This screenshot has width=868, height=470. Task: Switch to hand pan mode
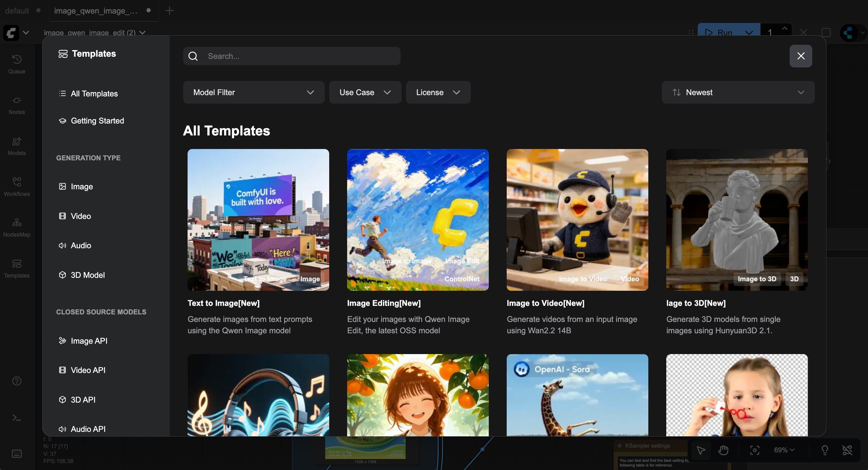tap(724, 450)
